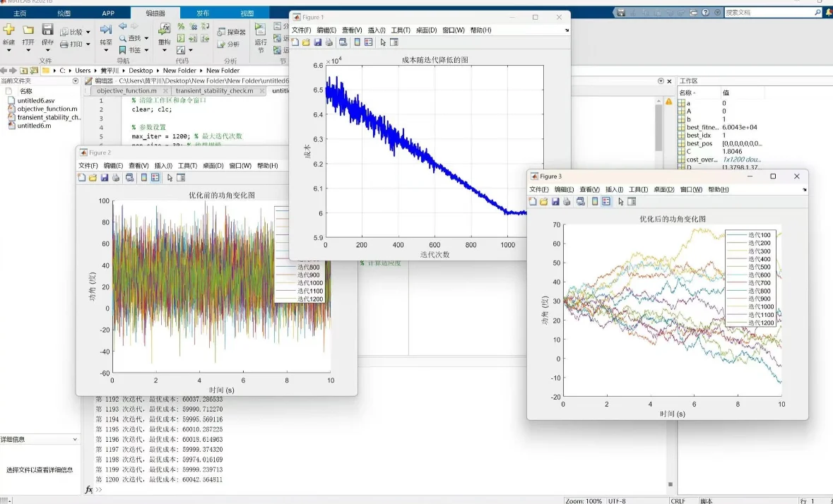This screenshot has width=833, height=504.
Task: Click the Figure 1 Open Property Inspector icon
Action: pyautogui.click(x=394, y=42)
